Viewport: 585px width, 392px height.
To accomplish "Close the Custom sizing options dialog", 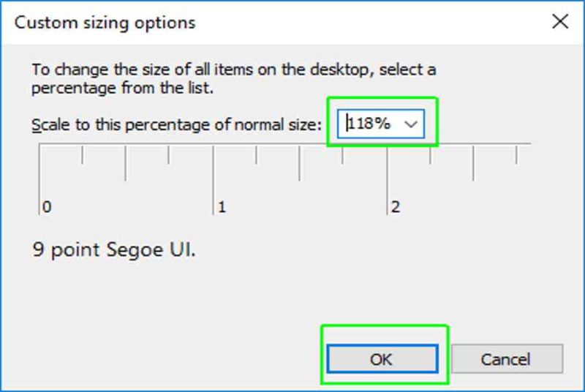I will (560, 22).
